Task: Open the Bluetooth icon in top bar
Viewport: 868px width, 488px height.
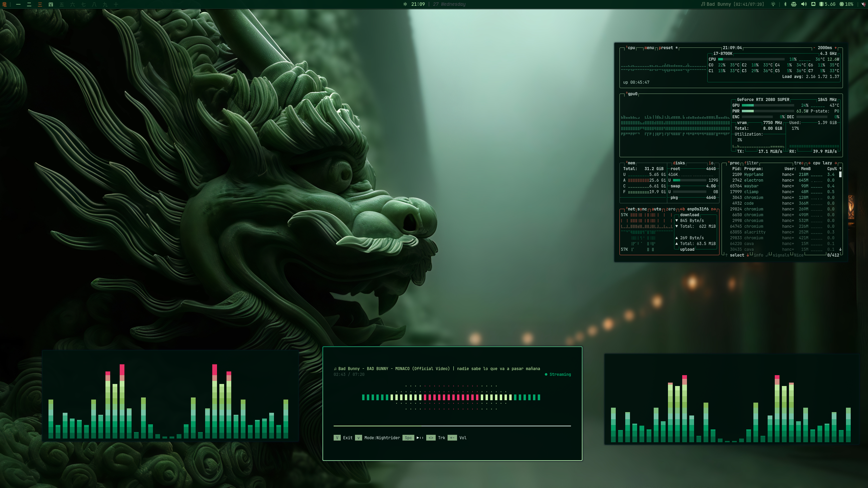Action: (x=785, y=4)
